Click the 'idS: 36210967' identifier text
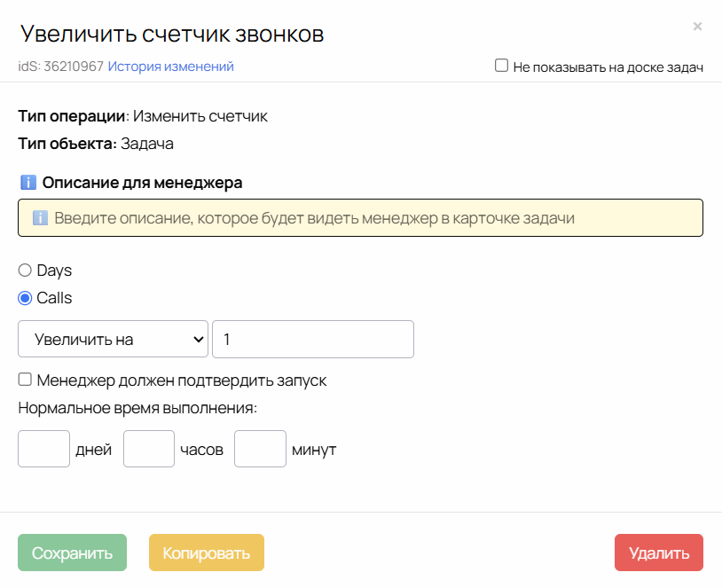The width and height of the screenshot is (722, 588). (61, 67)
